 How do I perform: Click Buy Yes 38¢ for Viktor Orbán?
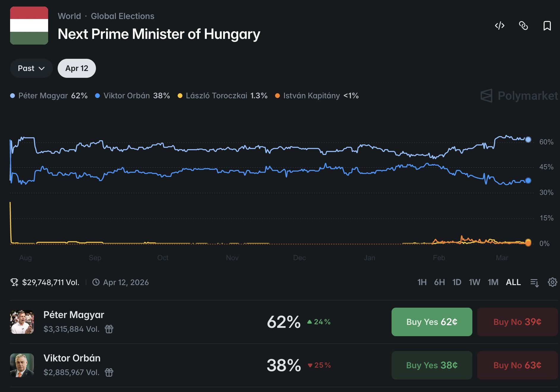click(432, 365)
